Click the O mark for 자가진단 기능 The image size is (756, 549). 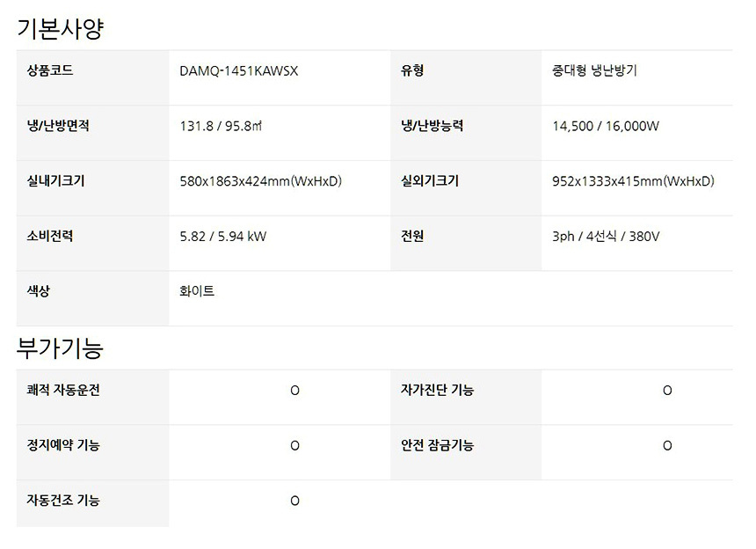(667, 391)
